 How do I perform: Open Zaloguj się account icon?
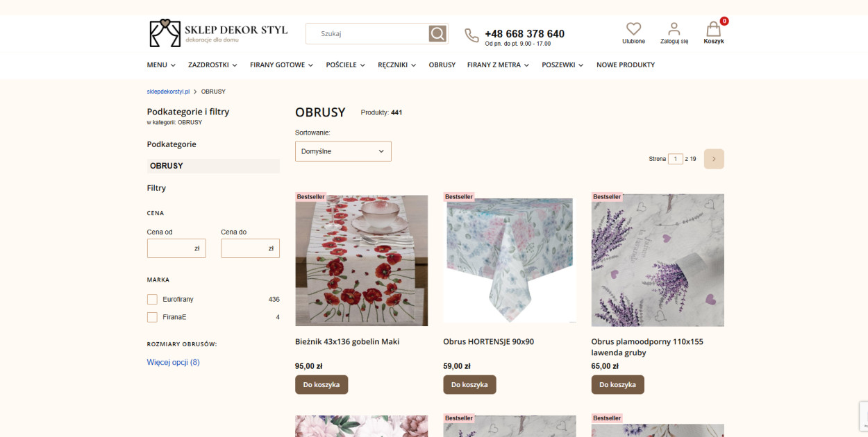pos(674,29)
